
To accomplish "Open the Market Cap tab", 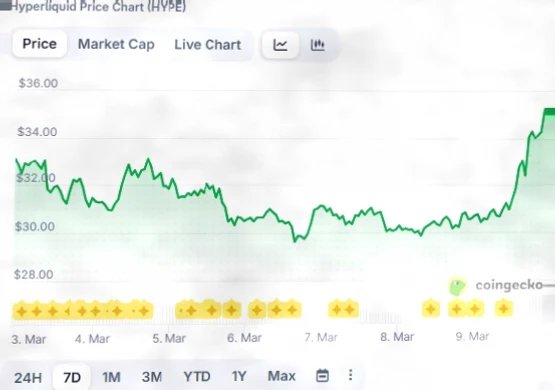I will [x=116, y=44].
